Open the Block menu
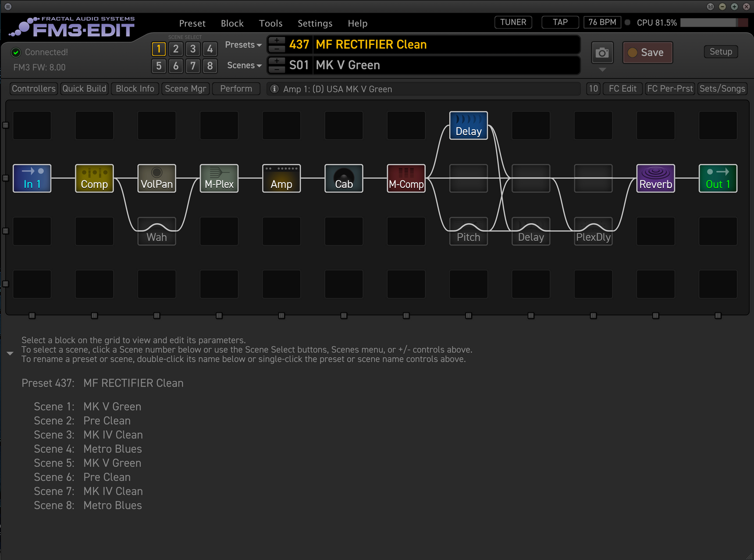The width and height of the screenshot is (754, 560). point(232,23)
